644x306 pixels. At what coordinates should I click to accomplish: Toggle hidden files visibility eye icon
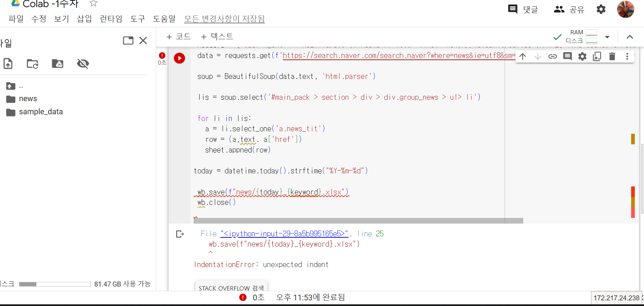(x=83, y=64)
